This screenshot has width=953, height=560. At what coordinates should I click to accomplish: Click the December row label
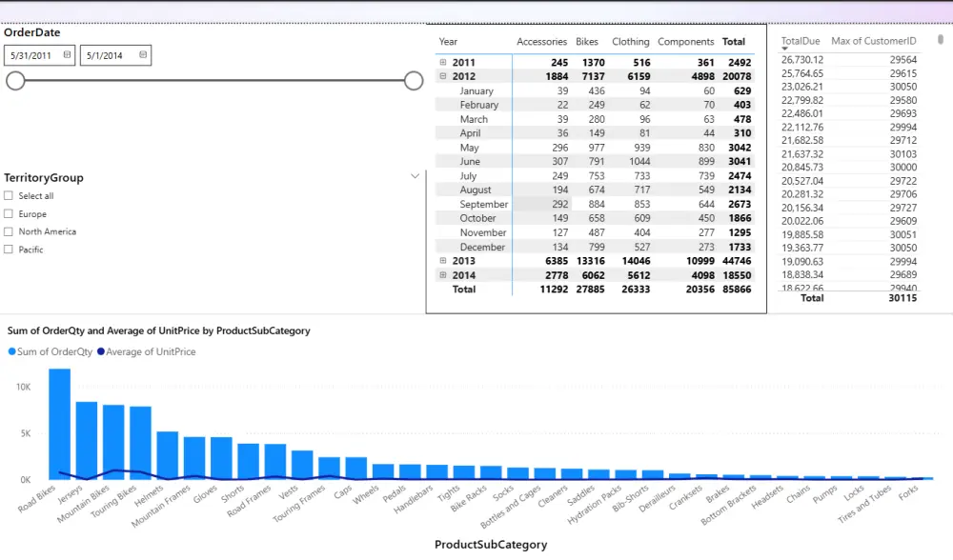[482, 247]
